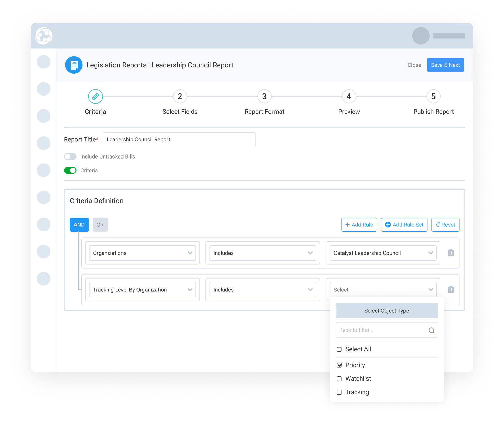Enable the Include Untracked Bills toggle

pos(70,156)
